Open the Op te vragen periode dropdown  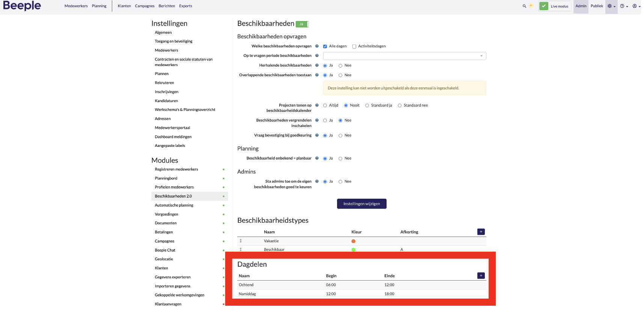(405, 56)
